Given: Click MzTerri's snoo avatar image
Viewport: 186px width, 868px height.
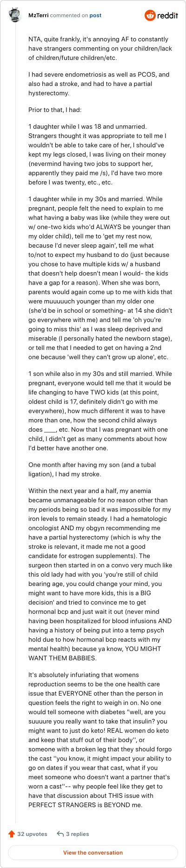Looking at the screenshot, I should click(x=15, y=15).
